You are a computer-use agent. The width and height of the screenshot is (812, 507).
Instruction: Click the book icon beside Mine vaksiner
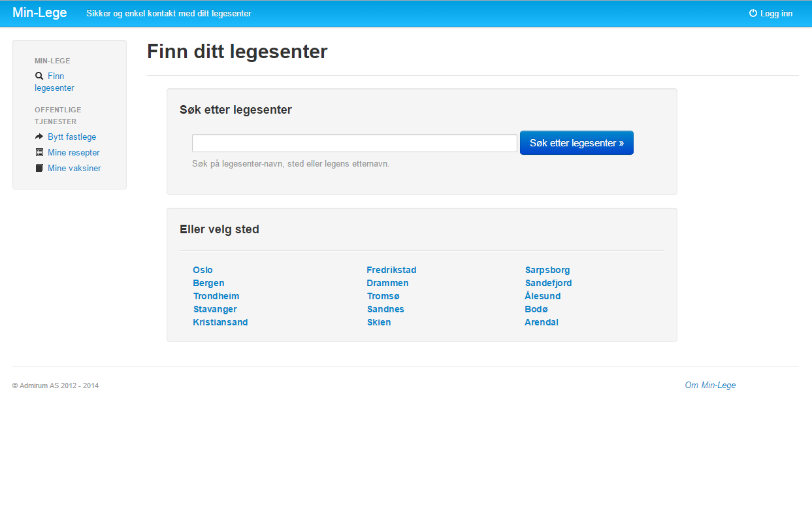pos(39,168)
